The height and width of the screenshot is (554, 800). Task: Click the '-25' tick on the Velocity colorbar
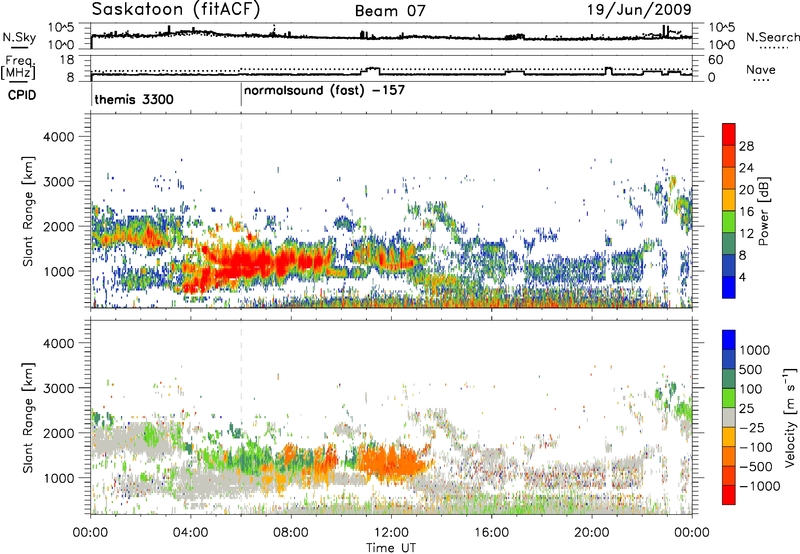pyautogui.click(x=753, y=427)
